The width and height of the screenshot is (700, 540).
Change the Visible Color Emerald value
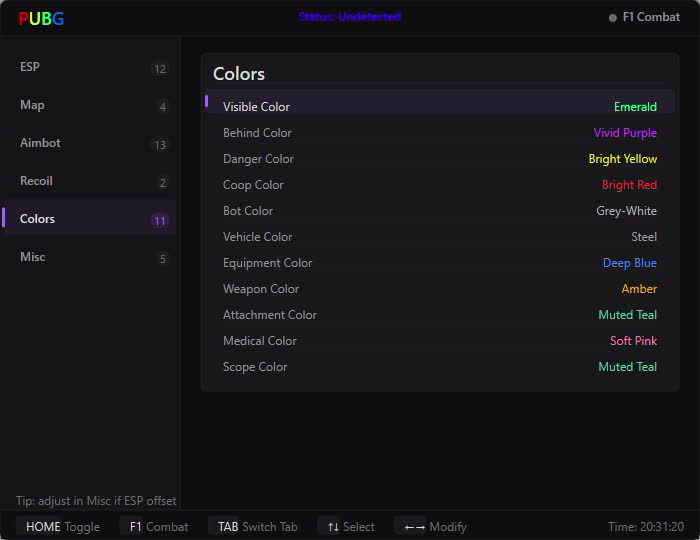tap(635, 107)
